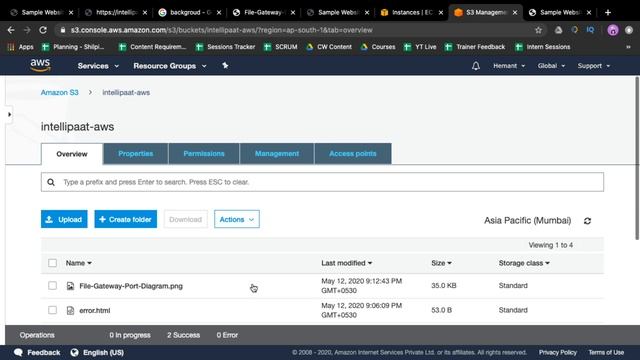
Task: Check the File-Gateway-Port-Diagram.png row checkbox
Action: click(52, 286)
